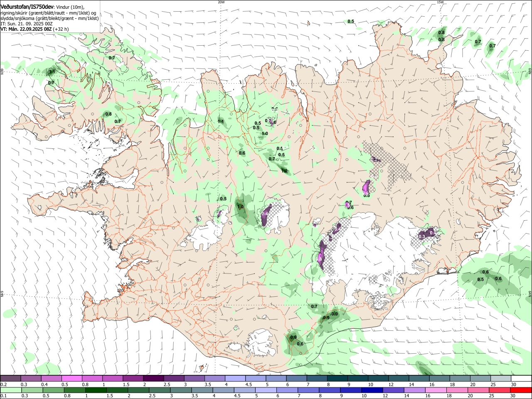Click the 0.5 value in the northern sea
This screenshot has height=399, width=532.
351,22
